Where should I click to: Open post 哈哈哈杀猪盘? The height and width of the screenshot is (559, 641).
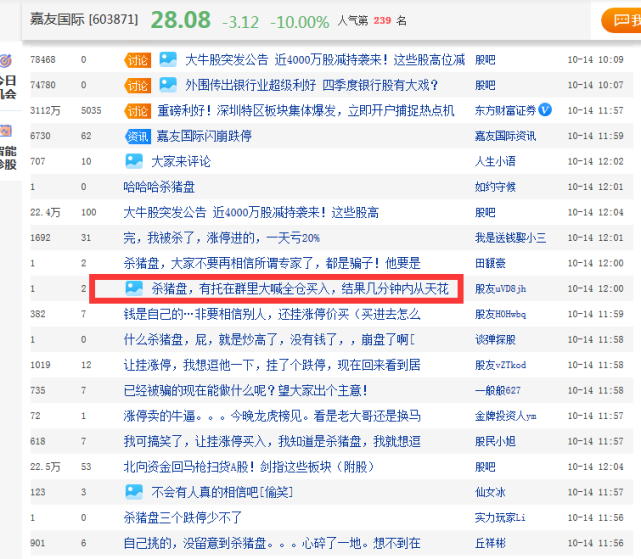159,187
